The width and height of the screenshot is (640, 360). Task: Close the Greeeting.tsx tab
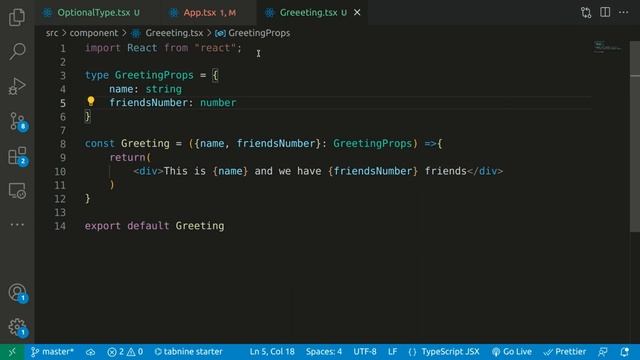pyautogui.click(x=357, y=13)
